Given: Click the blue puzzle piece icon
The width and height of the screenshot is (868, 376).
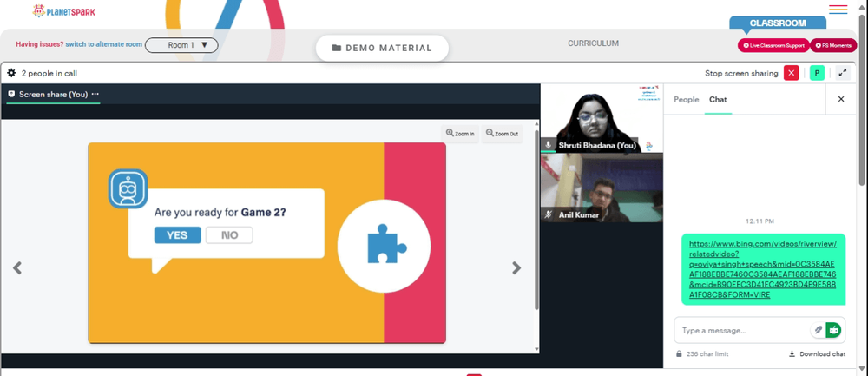Looking at the screenshot, I should [386, 244].
